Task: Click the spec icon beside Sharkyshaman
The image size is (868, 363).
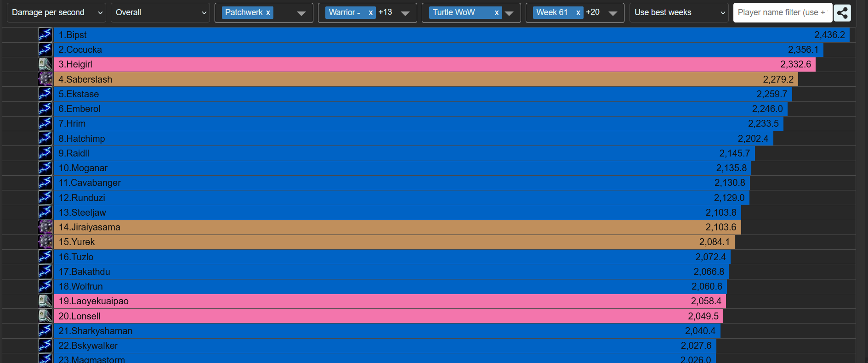Action: (45, 331)
